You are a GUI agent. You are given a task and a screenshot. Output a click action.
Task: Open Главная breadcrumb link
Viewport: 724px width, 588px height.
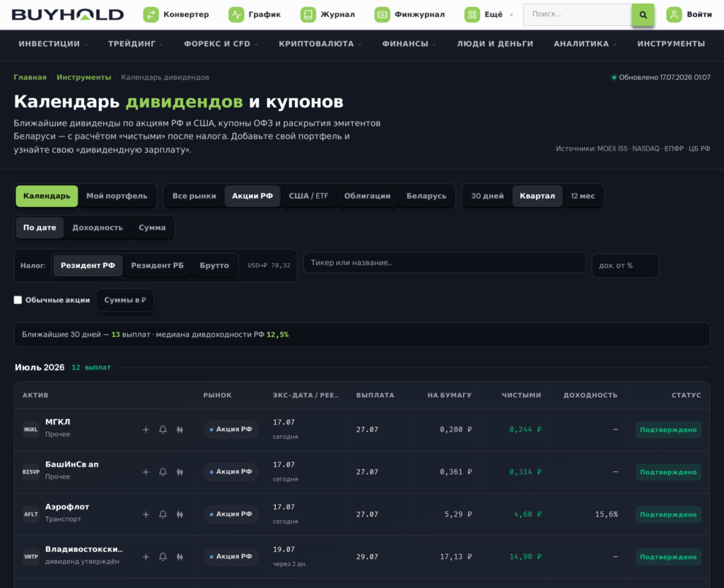point(30,77)
